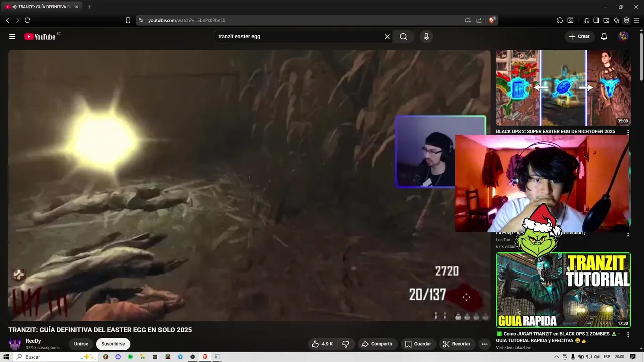The height and width of the screenshot is (362, 644).
Task: Click the Crear button
Action: point(579,37)
